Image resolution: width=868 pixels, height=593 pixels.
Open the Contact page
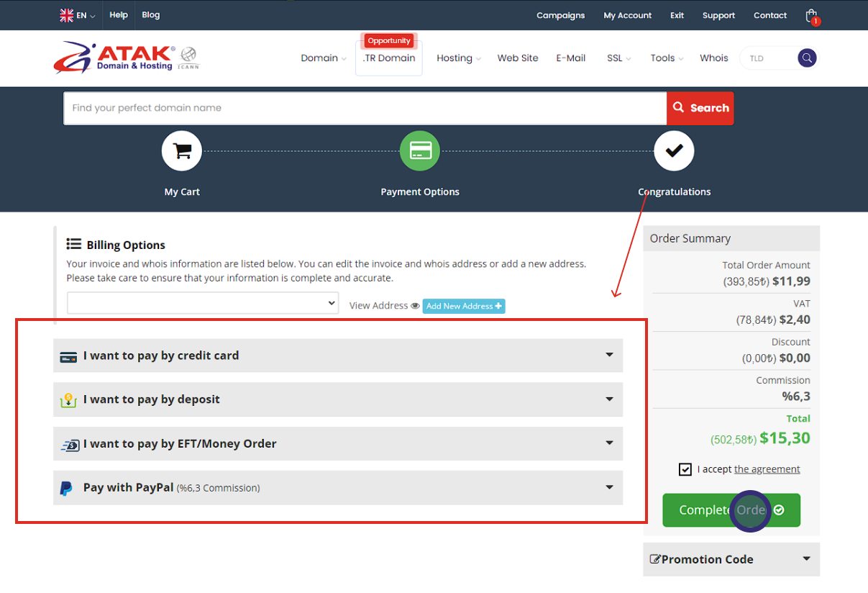(770, 16)
